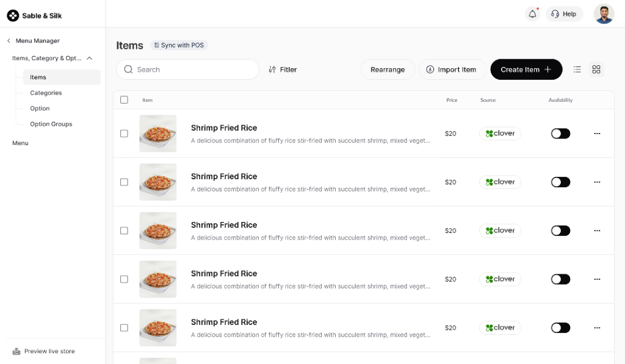Image resolution: width=625 pixels, height=364 pixels.
Task: Open the Filter options
Action: 283,70
